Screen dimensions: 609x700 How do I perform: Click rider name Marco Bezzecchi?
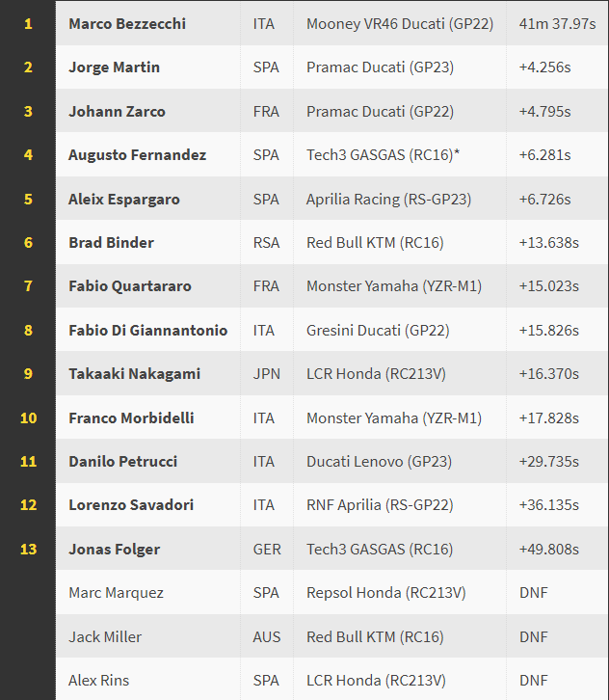point(127,23)
